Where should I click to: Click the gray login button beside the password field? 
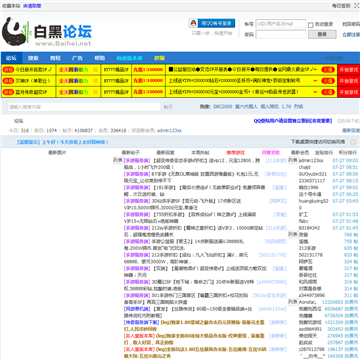click(322, 34)
